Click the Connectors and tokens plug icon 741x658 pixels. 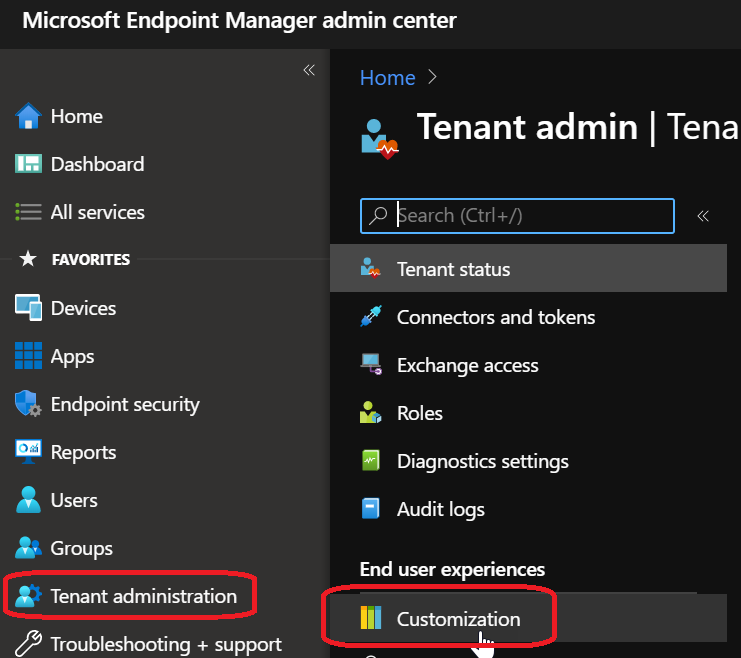(x=371, y=317)
